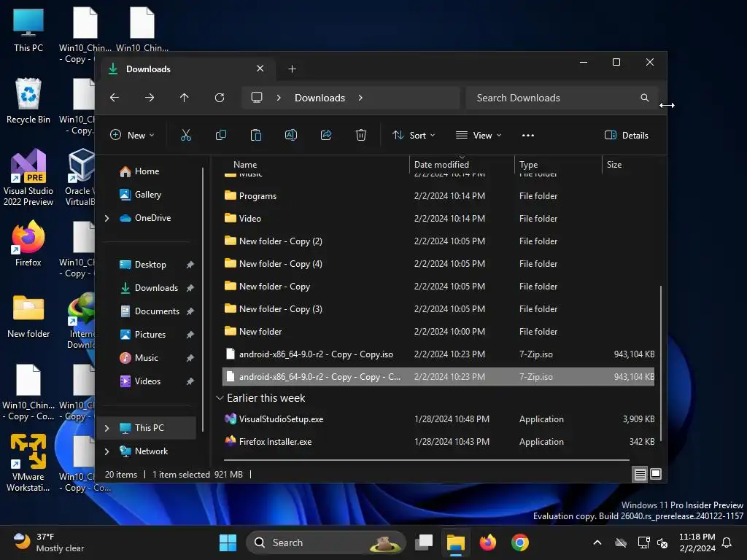Expand OneDrive in navigation pane
The width and height of the screenshot is (747, 560).
107,218
